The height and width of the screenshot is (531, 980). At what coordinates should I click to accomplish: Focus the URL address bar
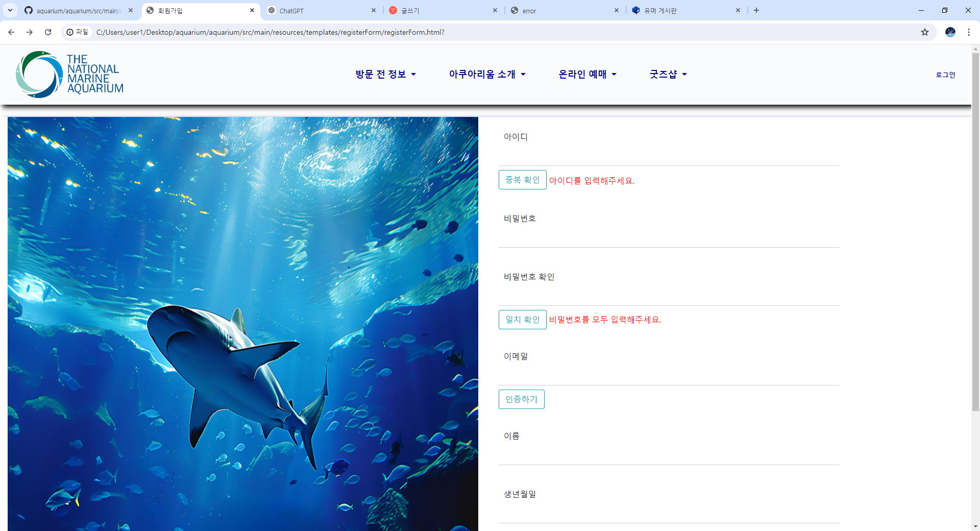[x=500, y=32]
